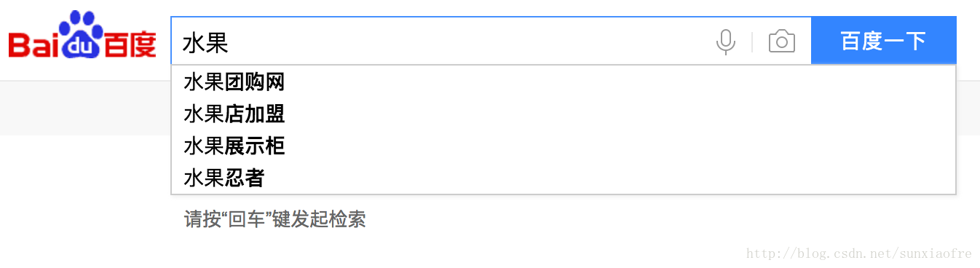Click the divider between mic and camera
This screenshot has width=980, height=268.
coord(752,42)
